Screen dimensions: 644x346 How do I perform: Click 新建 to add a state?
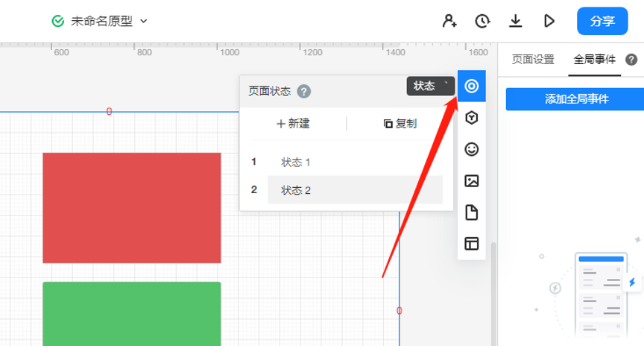click(x=293, y=124)
